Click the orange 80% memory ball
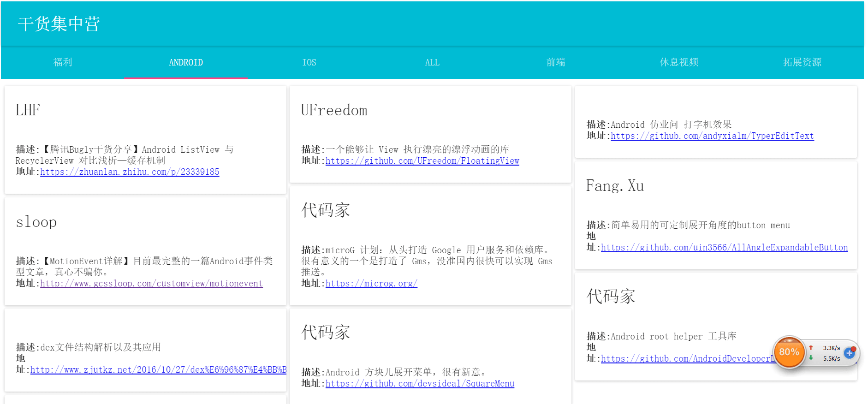 tap(789, 352)
